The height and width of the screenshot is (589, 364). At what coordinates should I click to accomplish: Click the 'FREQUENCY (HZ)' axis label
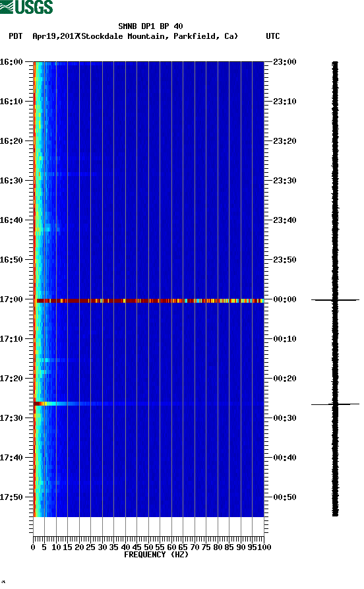[x=156, y=555]
